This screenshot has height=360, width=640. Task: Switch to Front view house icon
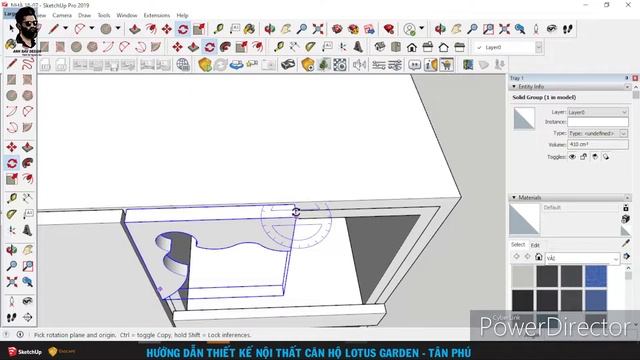tap(412, 47)
